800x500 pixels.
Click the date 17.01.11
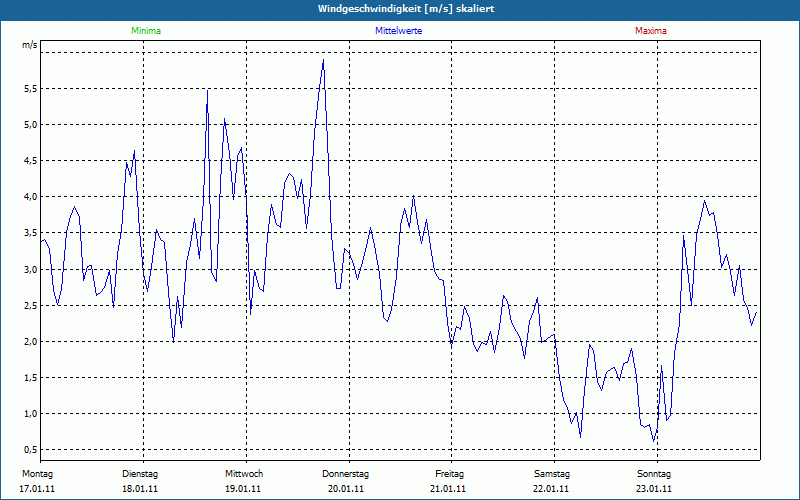(37, 489)
